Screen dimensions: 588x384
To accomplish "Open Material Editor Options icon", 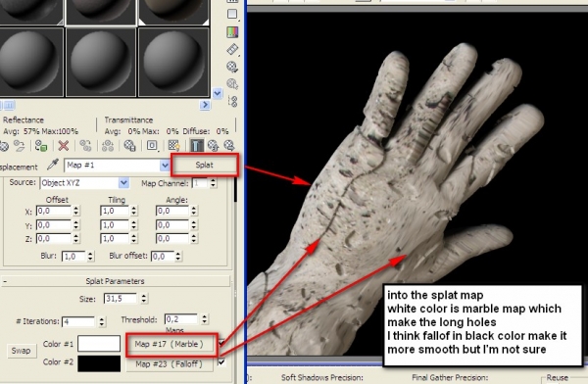I will pos(232,68).
